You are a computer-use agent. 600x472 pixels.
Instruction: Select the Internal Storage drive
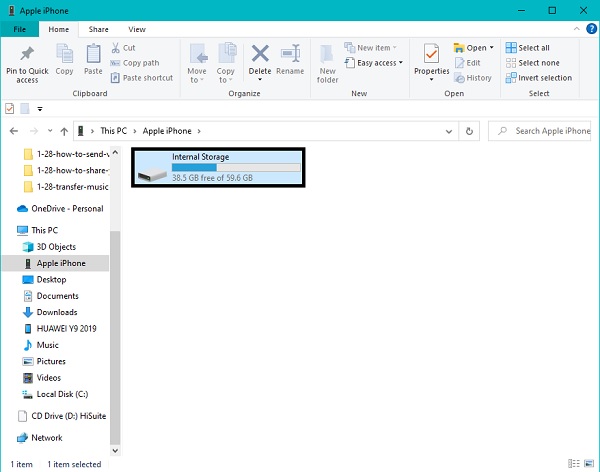[x=218, y=167]
